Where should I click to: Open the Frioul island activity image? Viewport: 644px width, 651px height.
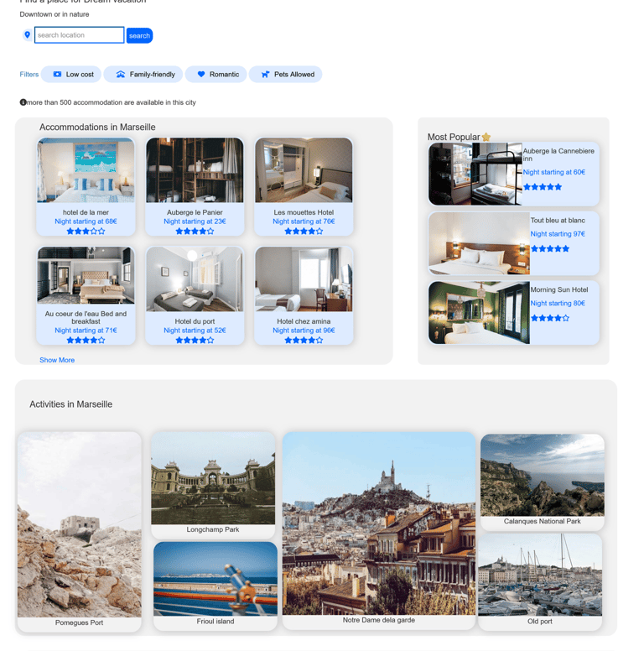[216, 579]
